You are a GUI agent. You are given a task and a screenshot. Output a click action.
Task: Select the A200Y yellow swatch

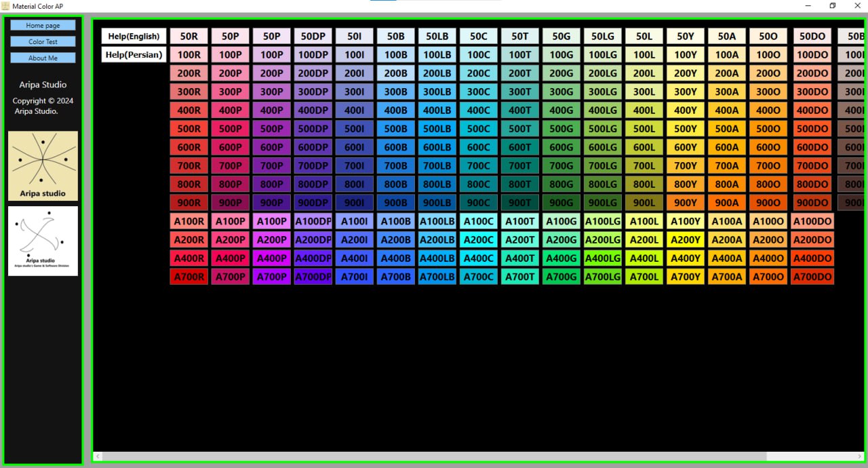click(x=686, y=239)
